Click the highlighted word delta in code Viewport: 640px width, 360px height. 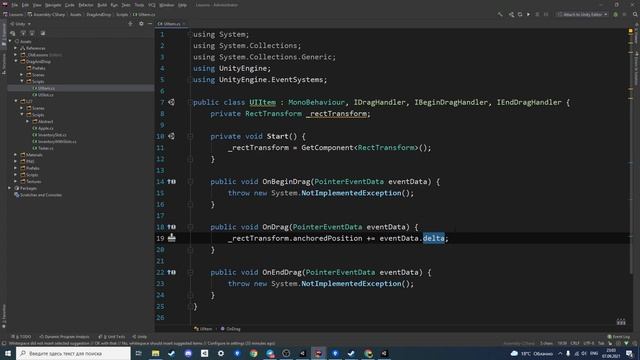433,238
